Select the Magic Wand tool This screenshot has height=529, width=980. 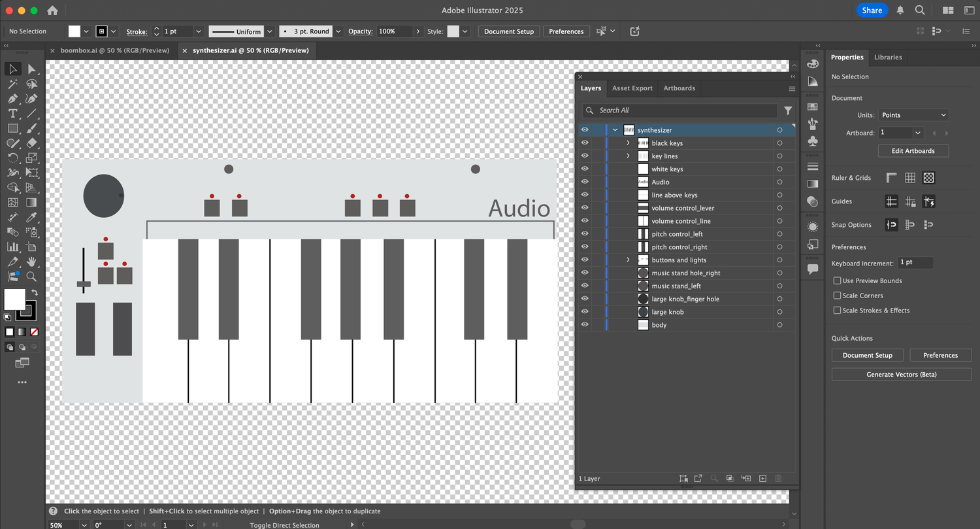(12, 84)
